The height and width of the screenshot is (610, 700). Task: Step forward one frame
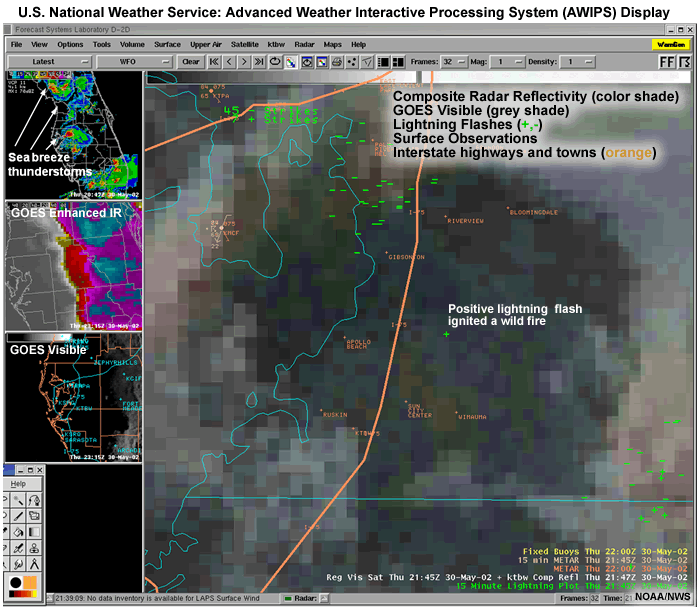244,62
